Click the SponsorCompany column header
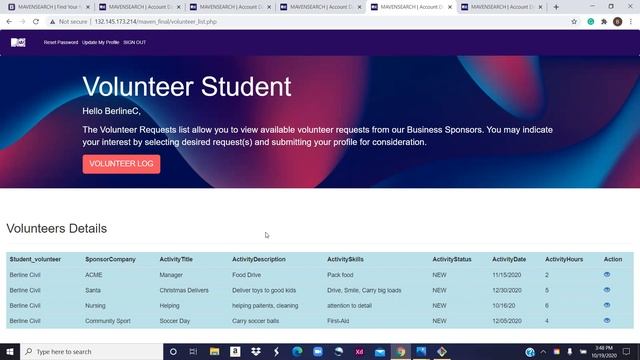This screenshot has width=640, height=360. [110, 259]
